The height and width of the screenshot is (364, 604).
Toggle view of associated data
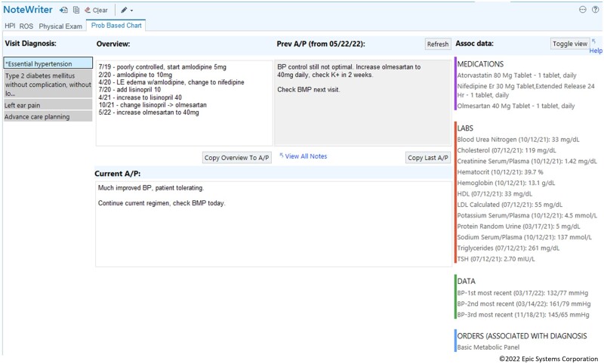(569, 44)
